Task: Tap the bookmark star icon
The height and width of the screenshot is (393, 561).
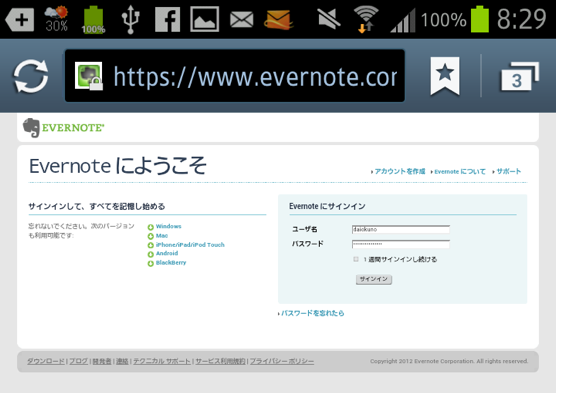Action: coord(445,76)
